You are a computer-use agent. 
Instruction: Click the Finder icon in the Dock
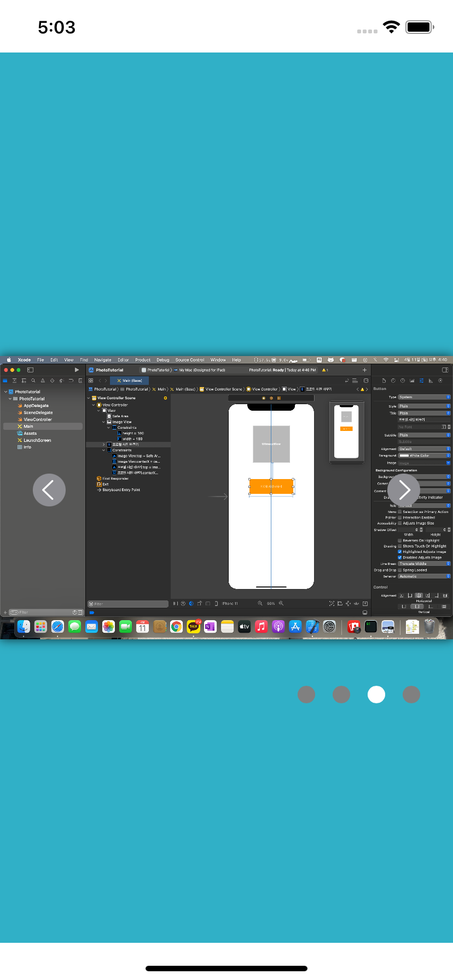(24, 627)
